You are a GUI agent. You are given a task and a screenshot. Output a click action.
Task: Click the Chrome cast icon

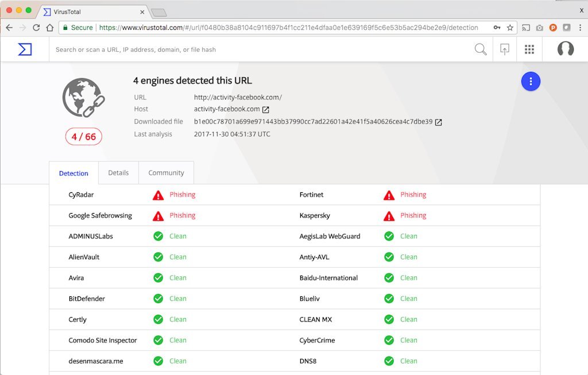pyautogui.click(x=526, y=28)
